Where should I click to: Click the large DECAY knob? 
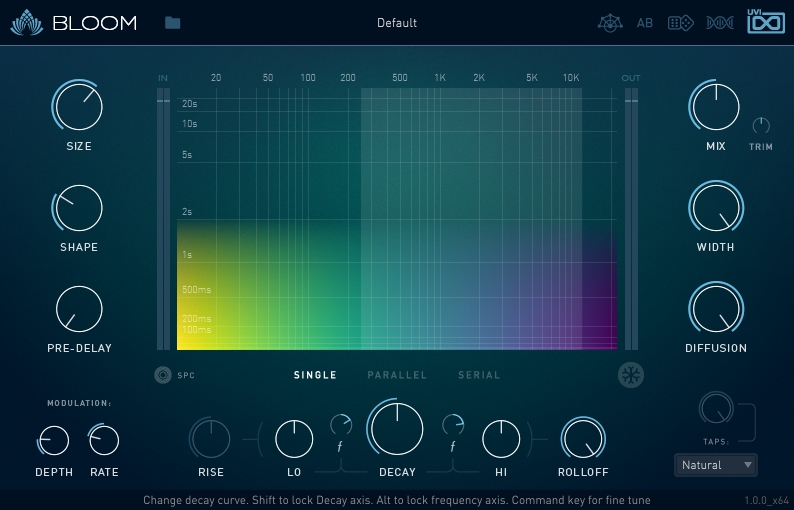point(396,428)
